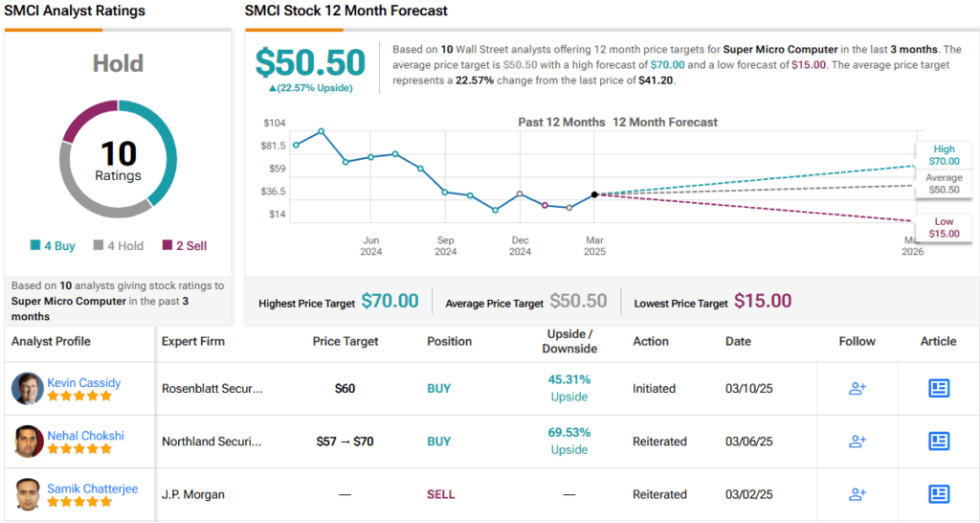Select the SMCI Stock 12 Month Forecast tab
This screenshot has width=980, height=523.
(x=346, y=11)
